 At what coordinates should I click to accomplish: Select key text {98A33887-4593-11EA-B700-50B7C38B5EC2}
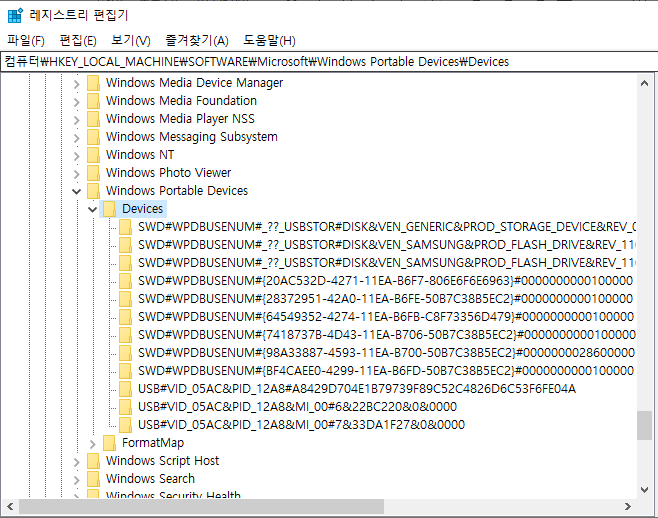tap(386, 353)
